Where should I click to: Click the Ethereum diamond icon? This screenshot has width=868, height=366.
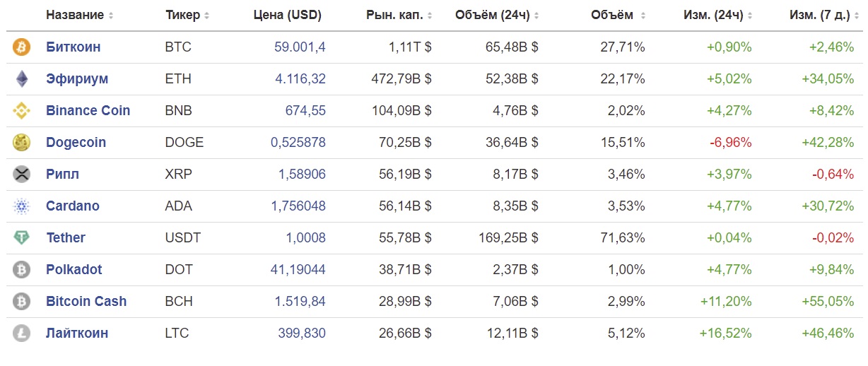click(22, 79)
